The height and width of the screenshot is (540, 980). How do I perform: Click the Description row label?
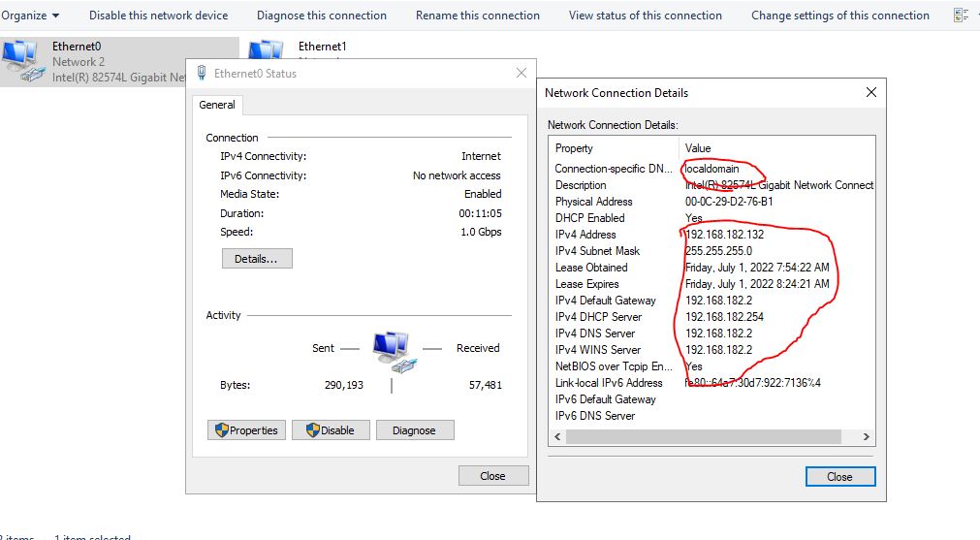[581, 185]
